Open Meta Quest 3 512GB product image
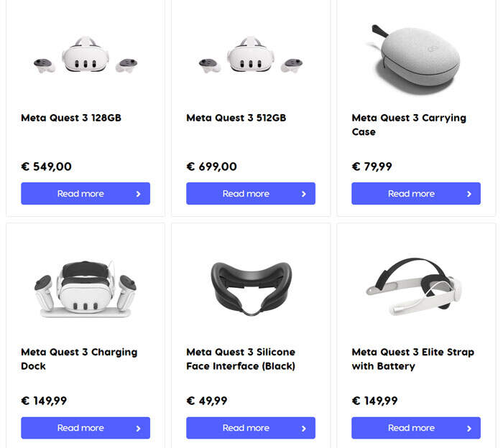Screen dimensions: 503x448 [251, 56]
